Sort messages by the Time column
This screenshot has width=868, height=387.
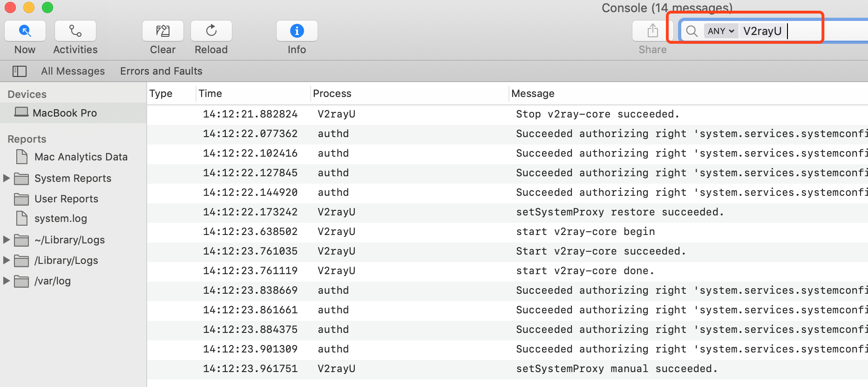(210, 94)
